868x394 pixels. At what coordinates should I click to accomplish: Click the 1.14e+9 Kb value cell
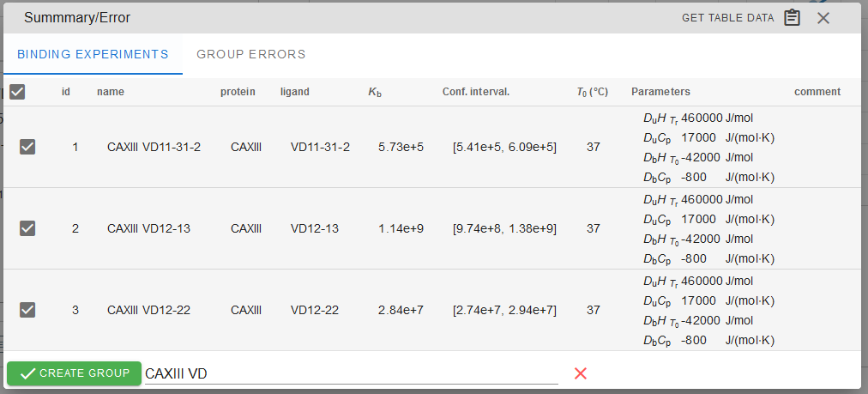click(401, 228)
